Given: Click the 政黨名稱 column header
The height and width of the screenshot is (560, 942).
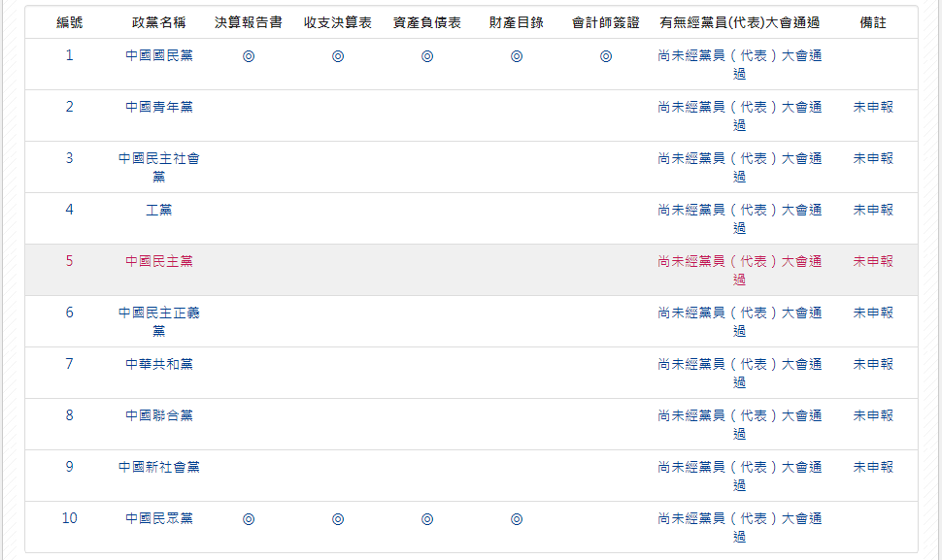Looking at the screenshot, I should [x=159, y=23].
